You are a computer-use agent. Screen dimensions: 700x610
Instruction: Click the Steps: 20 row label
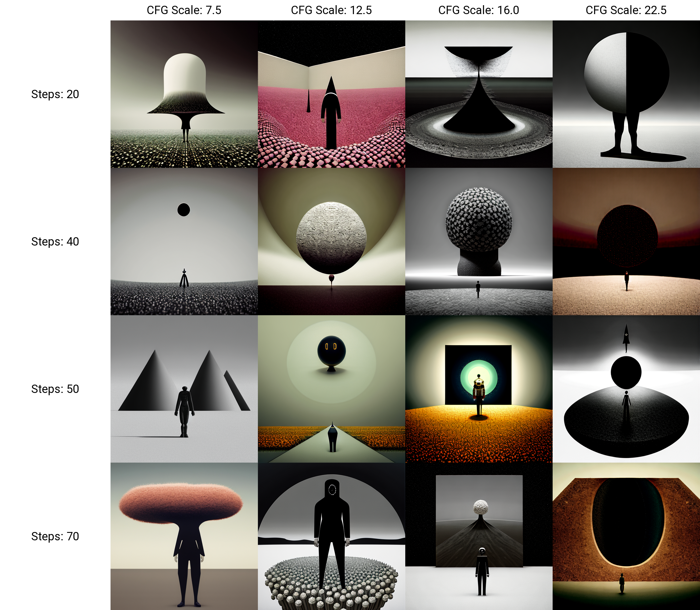click(55, 94)
